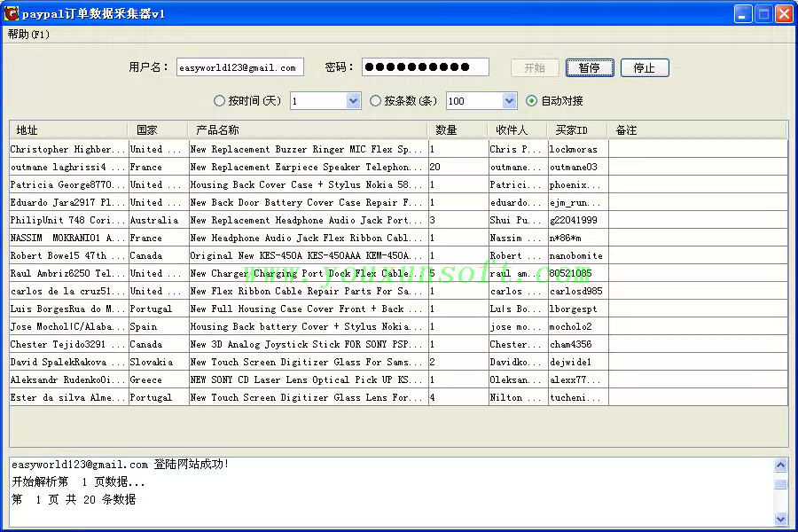
Task: Select the 按条数(条) radio button
Action: click(x=375, y=101)
